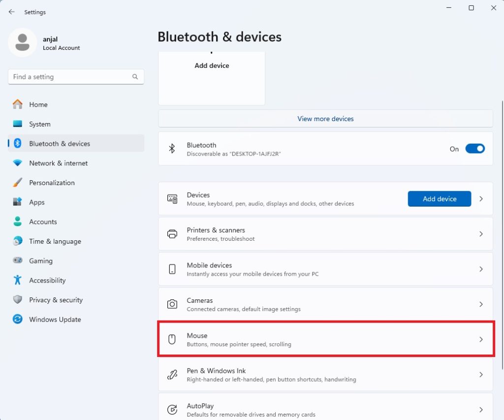This screenshot has height=420, width=504.
Task: Click the Windows Update icon
Action: point(17,319)
